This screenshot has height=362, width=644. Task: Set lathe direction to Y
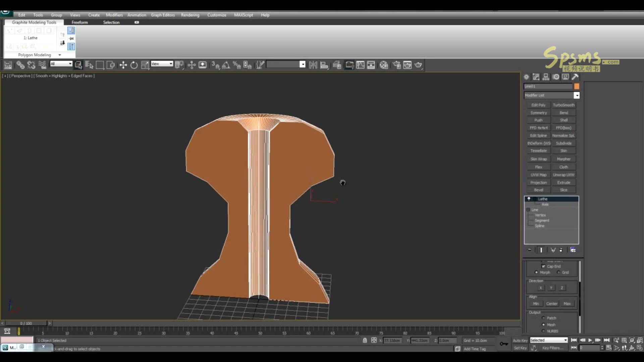tap(551, 288)
